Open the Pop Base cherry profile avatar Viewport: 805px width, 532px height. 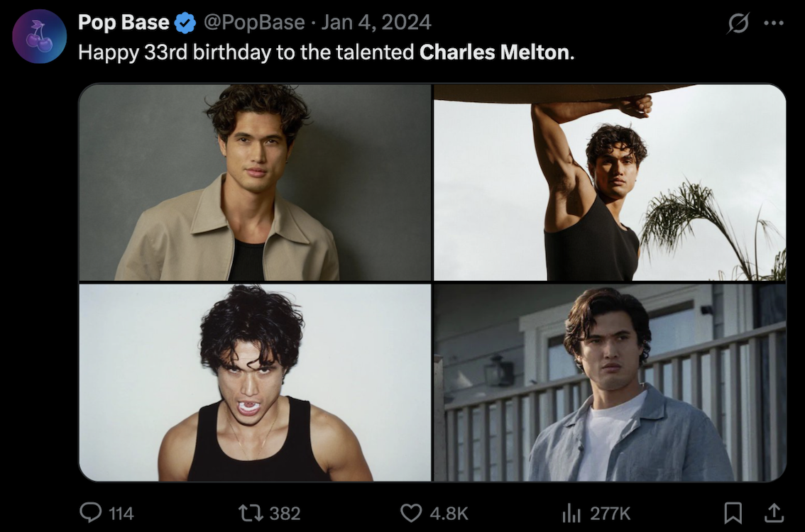(40, 36)
